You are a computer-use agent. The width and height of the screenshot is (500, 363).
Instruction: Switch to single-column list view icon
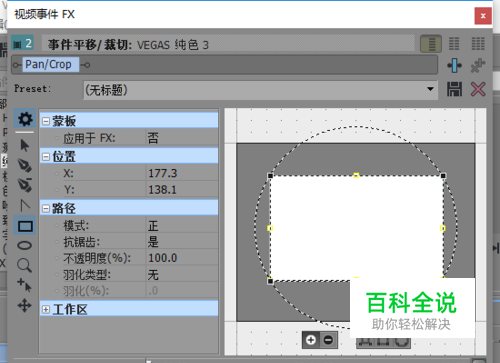[x=431, y=44]
